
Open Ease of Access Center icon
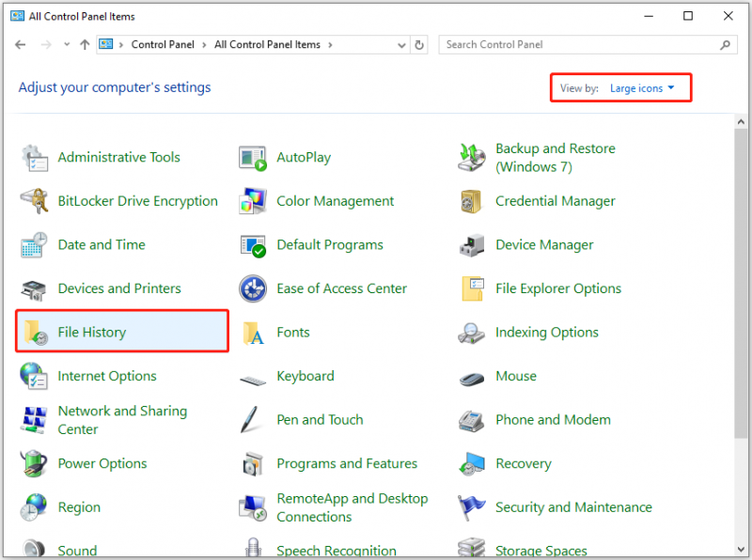tap(253, 288)
